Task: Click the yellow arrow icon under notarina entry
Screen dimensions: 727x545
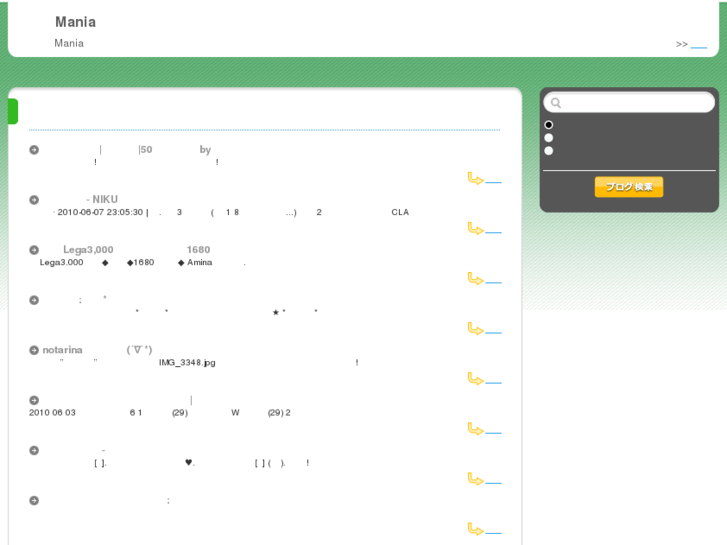Action: (476, 378)
